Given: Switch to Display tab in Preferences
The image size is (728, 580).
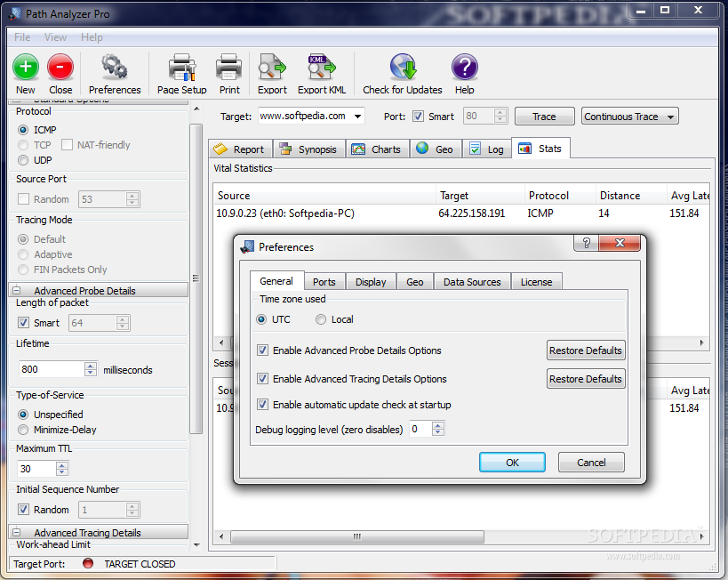Looking at the screenshot, I should 371,282.
